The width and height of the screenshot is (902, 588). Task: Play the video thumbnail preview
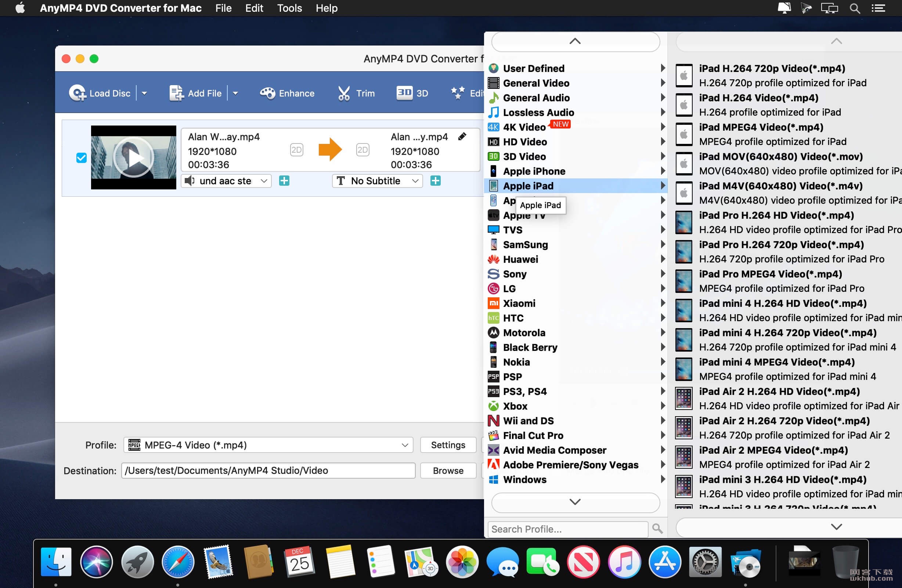pos(133,157)
